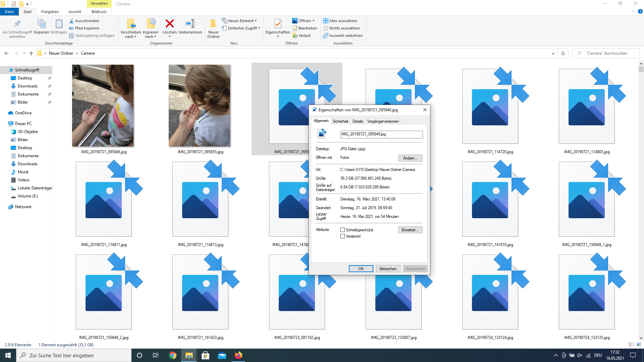Go back with the back arrow
Viewport: 644px width, 362px height.
(6, 53)
